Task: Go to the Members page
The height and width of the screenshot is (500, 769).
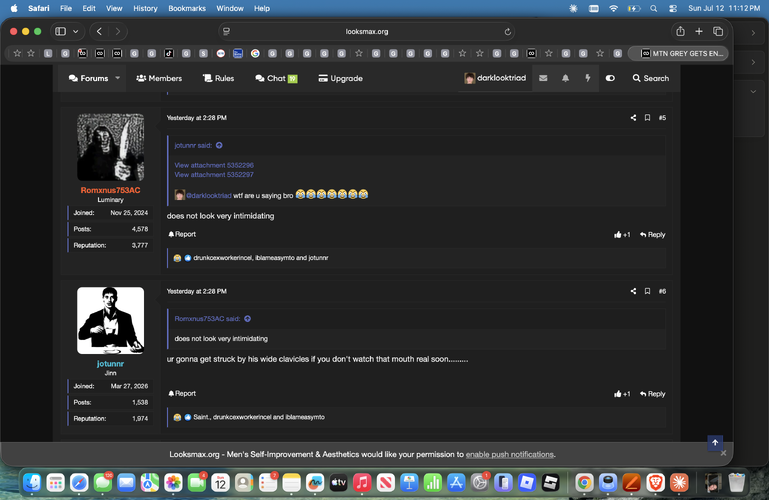Action: 159,78
